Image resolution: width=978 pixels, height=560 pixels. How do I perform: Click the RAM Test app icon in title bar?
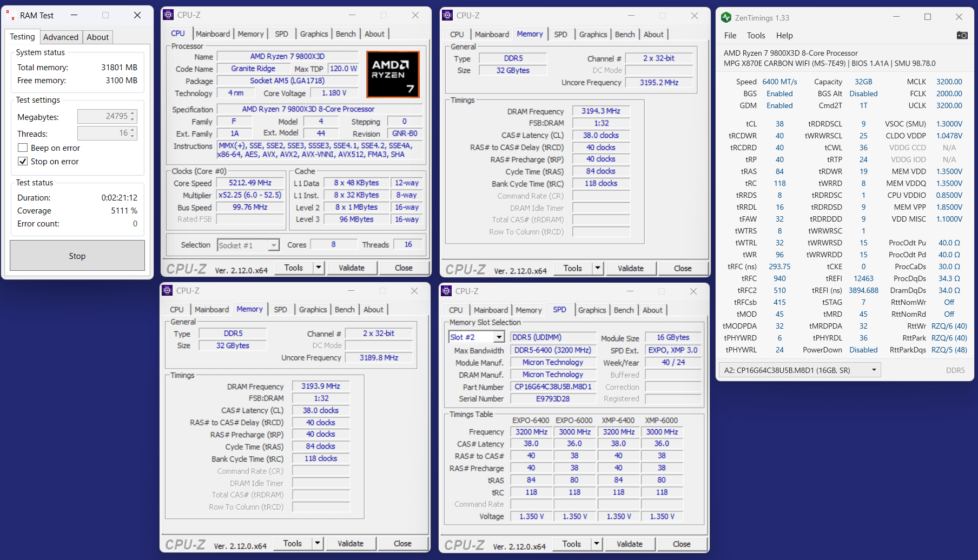(11, 16)
